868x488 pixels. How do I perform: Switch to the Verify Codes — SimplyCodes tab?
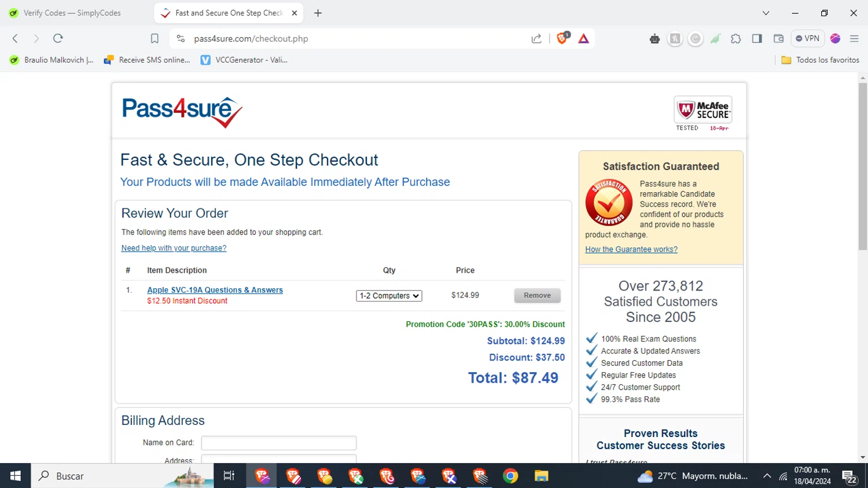pyautogui.click(x=72, y=13)
